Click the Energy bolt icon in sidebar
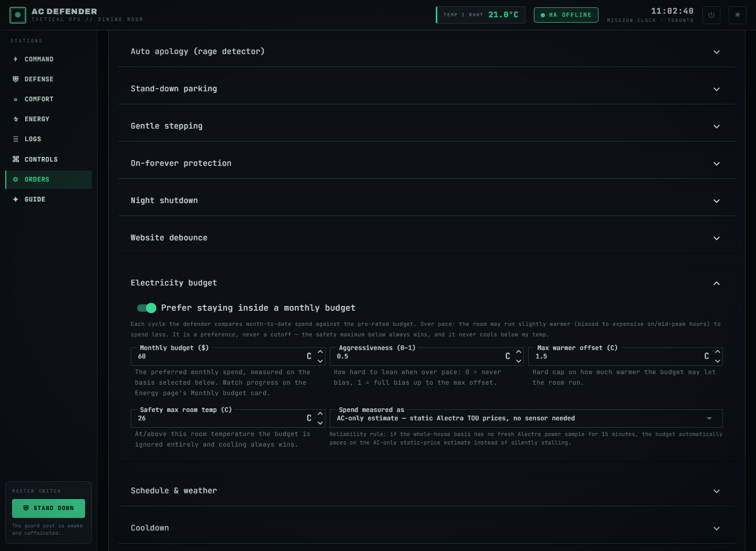 (16, 119)
